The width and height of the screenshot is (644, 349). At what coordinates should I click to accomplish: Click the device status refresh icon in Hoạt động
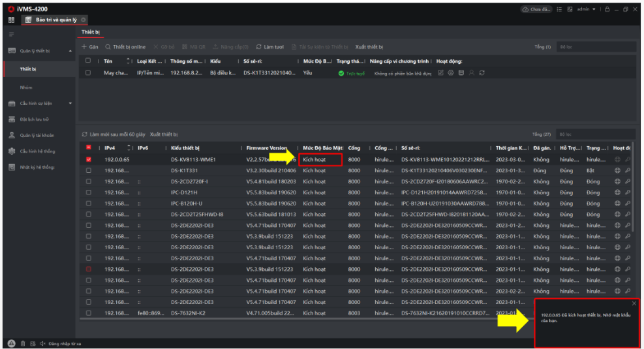tap(482, 73)
